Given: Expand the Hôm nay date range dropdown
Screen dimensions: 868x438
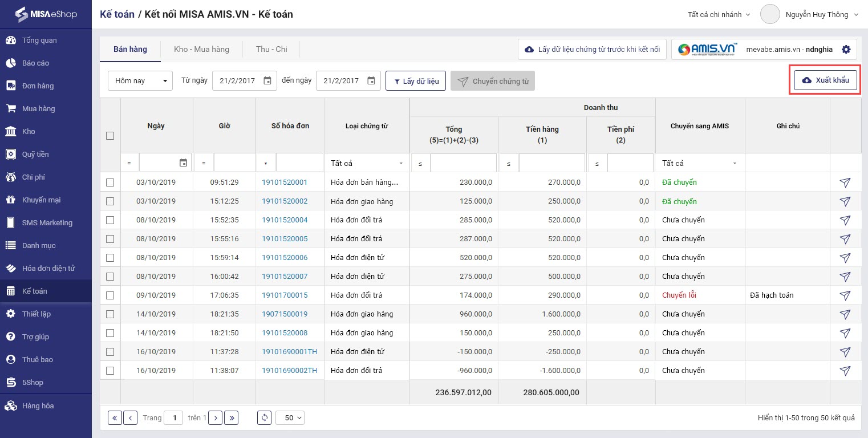Looking at the screenshot, I should 140,81.
